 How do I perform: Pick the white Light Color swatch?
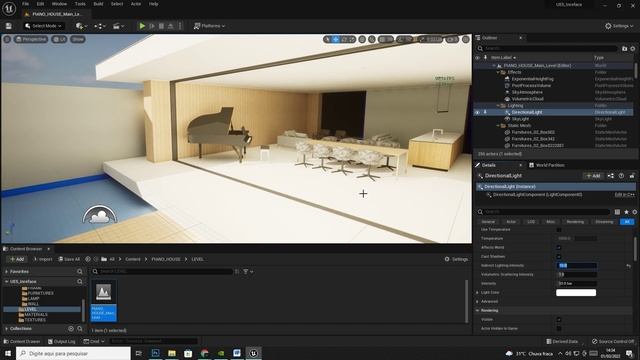576,293
